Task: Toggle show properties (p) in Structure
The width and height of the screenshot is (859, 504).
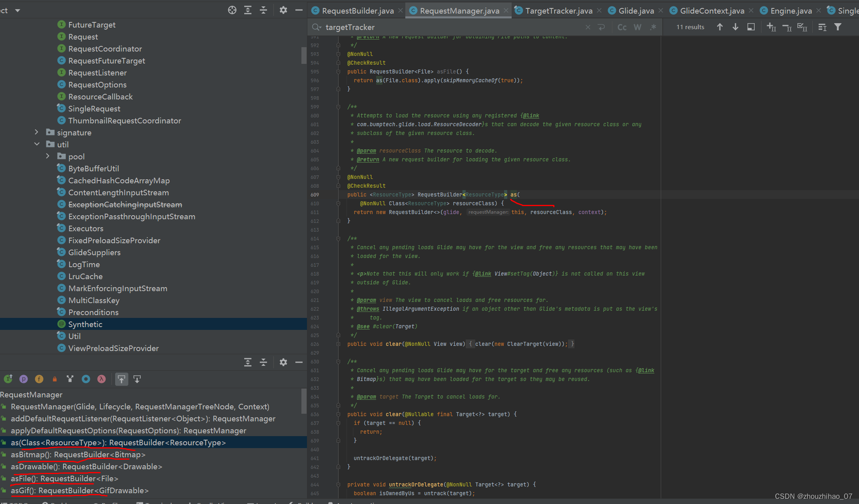Action: point(24,379)
